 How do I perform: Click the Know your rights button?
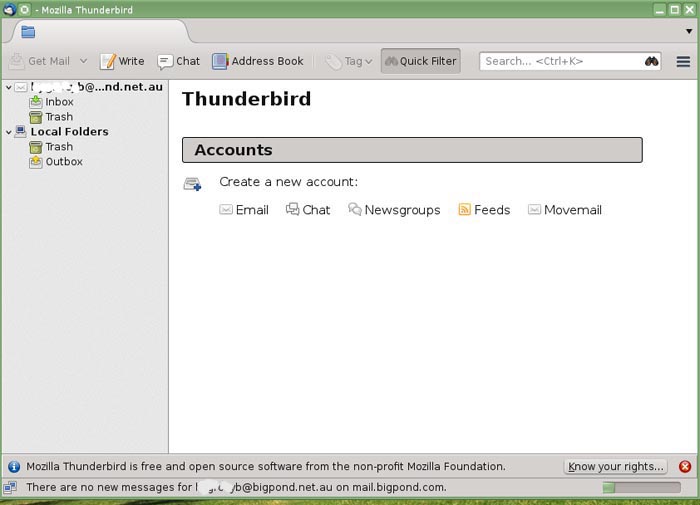[615, 466]
